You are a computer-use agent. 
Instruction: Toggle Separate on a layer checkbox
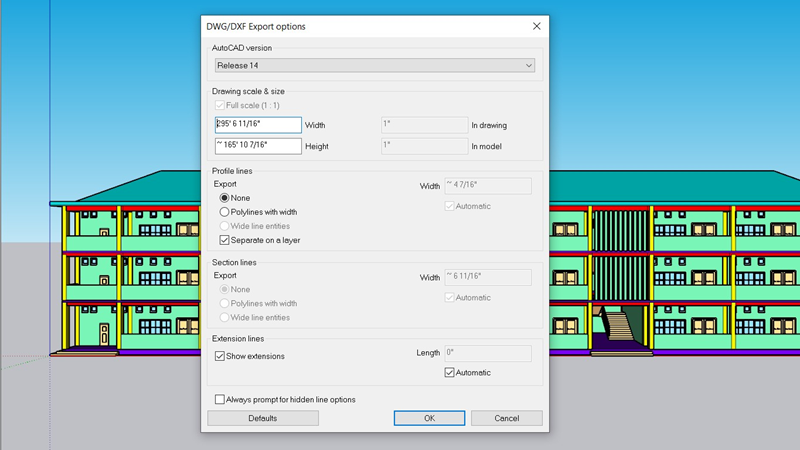coord(225,240)
